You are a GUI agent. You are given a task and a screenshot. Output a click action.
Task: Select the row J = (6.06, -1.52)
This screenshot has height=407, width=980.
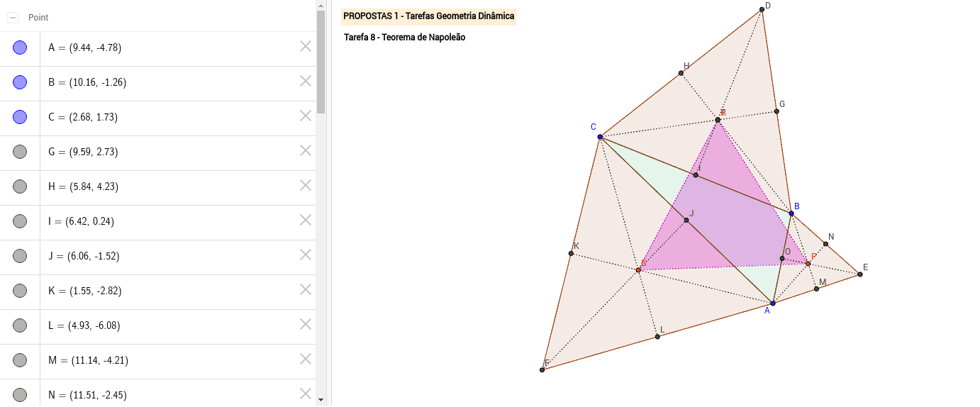coord(157,257)
